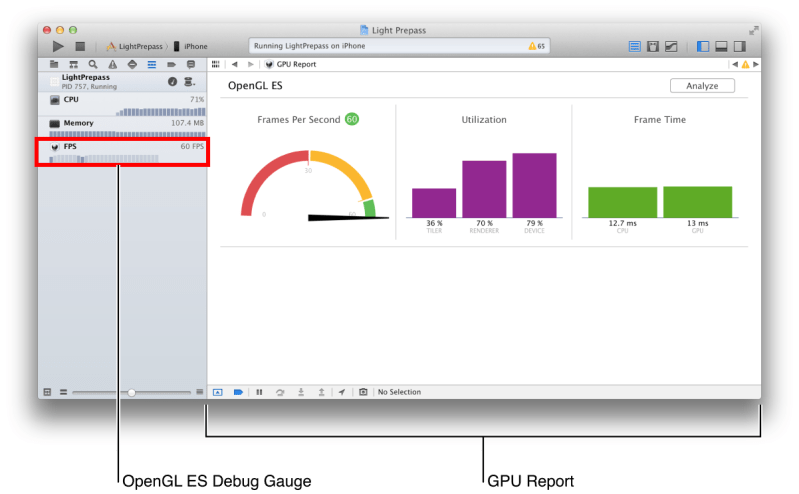The width and height of the screenshot is (799, 494).
Task: Enter full screen with top-right arrows icon
Action: (754, 31)
